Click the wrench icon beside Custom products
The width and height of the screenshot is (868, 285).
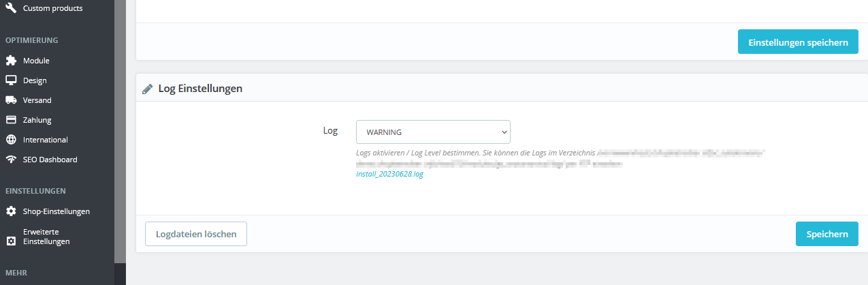[x=11, y=8]
